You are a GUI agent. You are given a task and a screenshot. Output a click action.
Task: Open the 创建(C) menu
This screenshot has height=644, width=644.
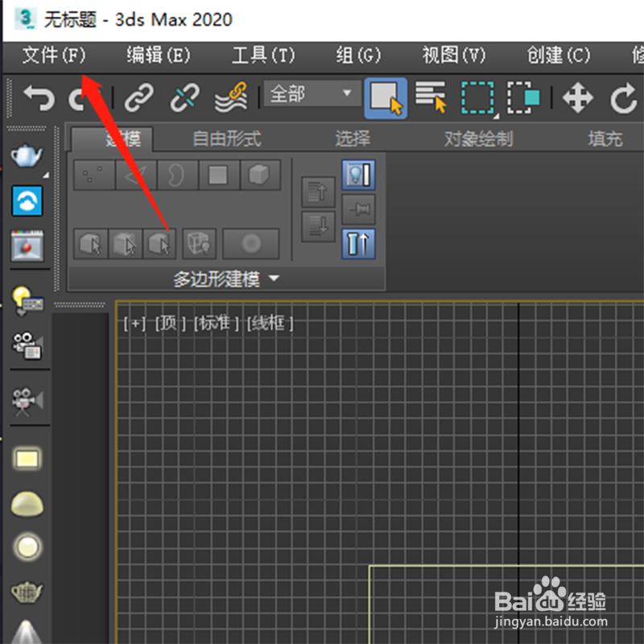click(x=559, y=55)
